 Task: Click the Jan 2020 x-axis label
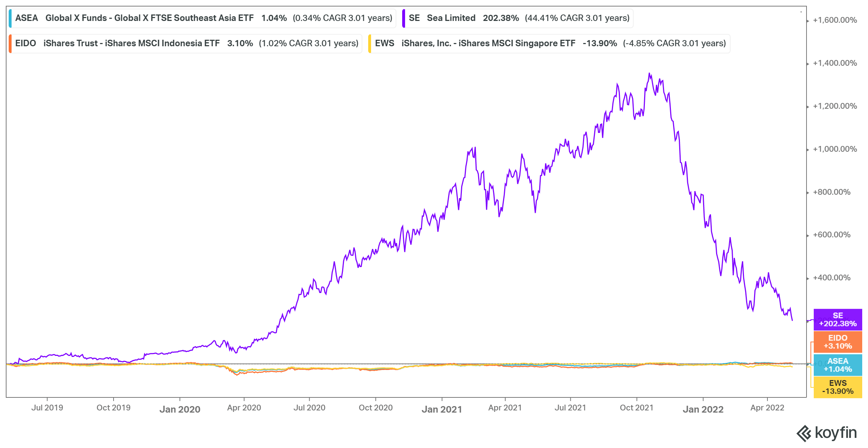coord(180,409)
